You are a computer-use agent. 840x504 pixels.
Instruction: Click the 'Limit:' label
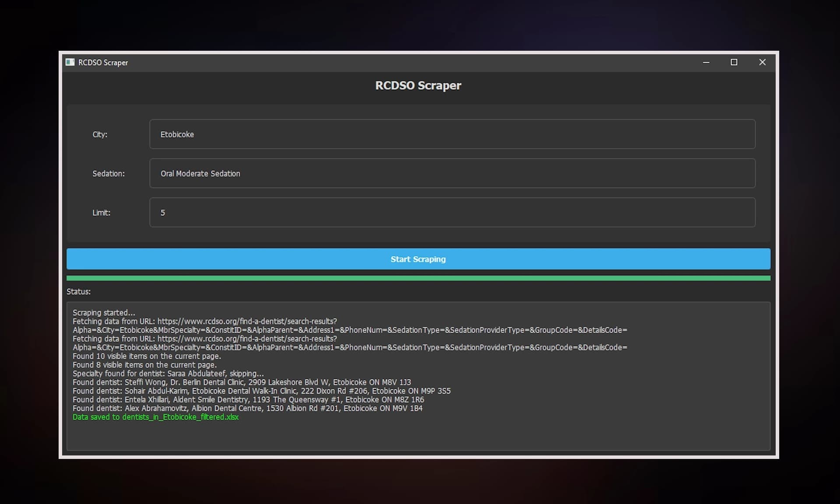point(101,213)
